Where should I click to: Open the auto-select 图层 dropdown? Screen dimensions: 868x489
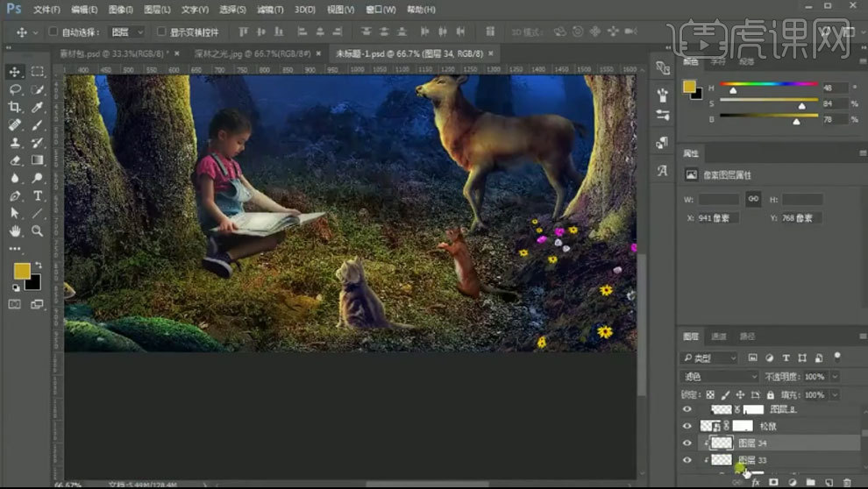pyautogui.click(x=127, y=32)
